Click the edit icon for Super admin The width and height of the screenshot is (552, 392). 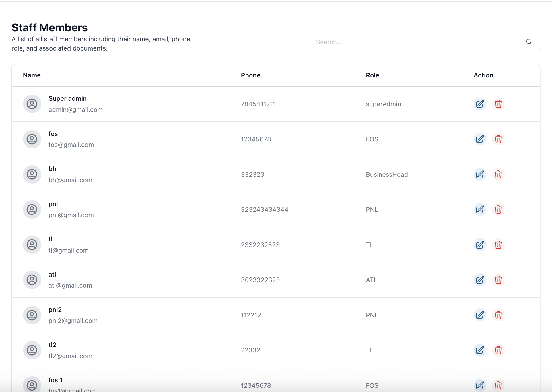[480, 104]
